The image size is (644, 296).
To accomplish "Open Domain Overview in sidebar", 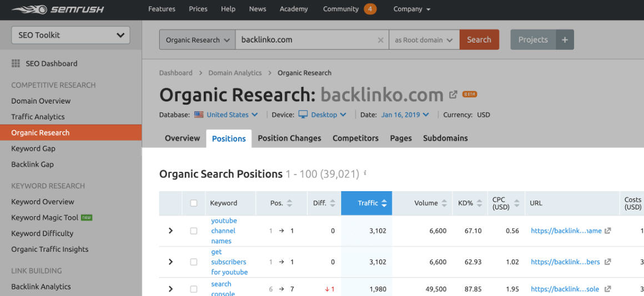I will [41, 101].
